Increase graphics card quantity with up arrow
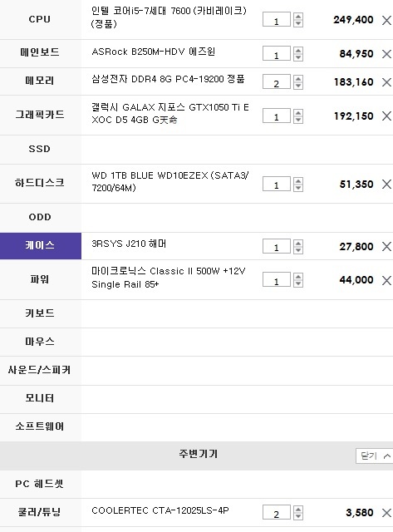 298,112
